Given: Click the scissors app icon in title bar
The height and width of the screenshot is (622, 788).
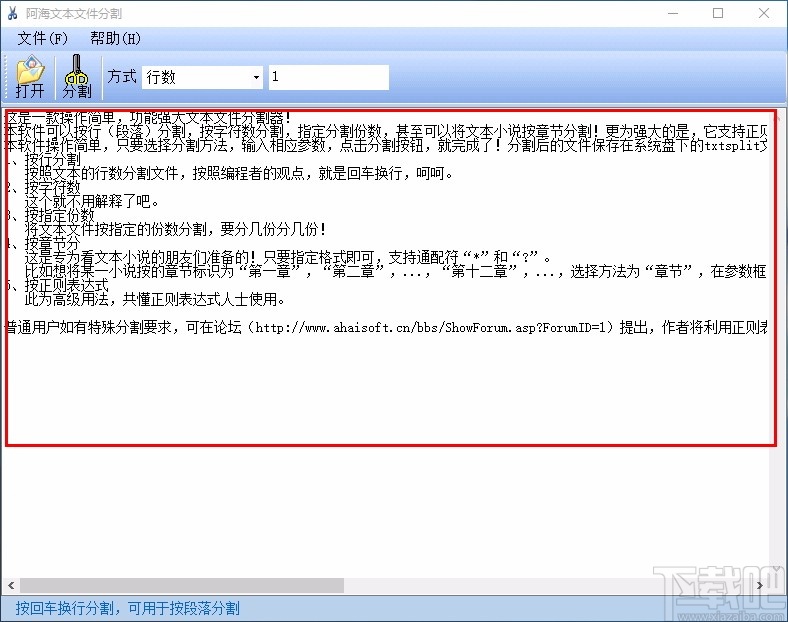Looking at the screenshot, I should pos(12,14).
